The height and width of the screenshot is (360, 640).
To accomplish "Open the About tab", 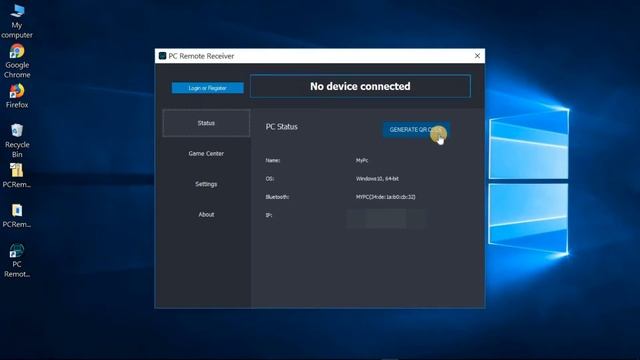I will pos(206,214).
